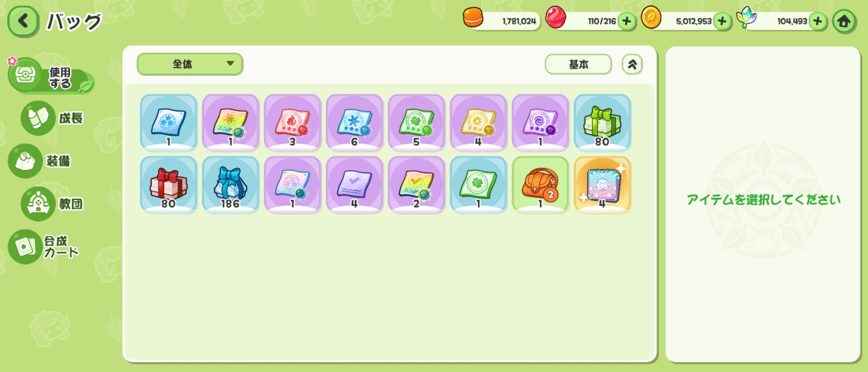This screenshot has width=868, height=372.
Task: Select the golden framed card item
Action: 602,185
